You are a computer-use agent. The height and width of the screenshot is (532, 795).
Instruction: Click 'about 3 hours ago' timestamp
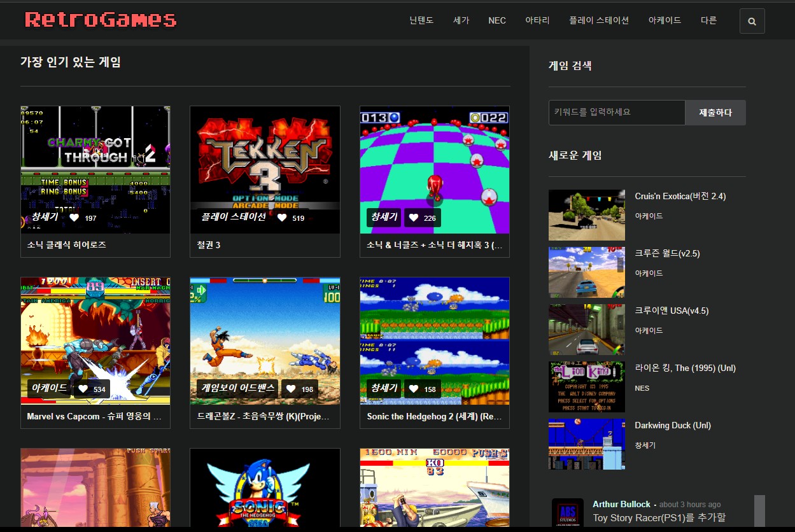point(690,505)
